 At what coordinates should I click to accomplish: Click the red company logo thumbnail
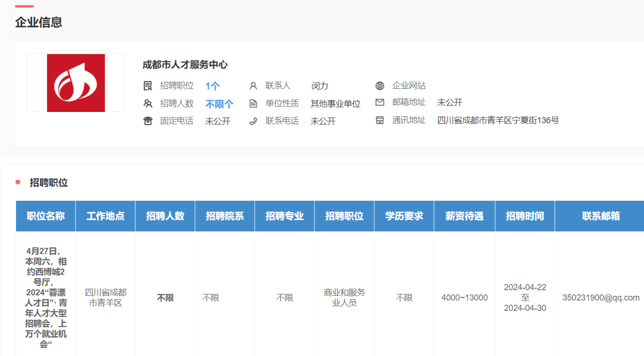pyautogui.click(x=76, y=83)
